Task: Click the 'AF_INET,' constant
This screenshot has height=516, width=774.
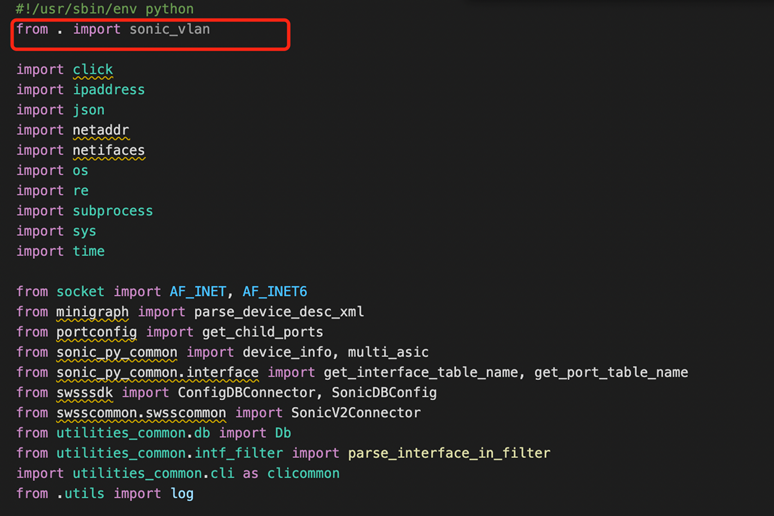Action: [201, 292]
